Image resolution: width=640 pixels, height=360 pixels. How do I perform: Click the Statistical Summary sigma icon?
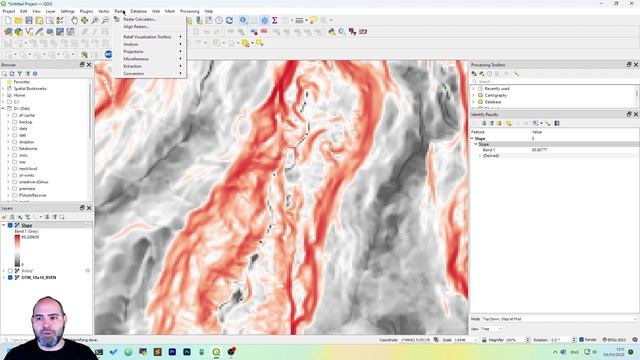coord(275,20)
